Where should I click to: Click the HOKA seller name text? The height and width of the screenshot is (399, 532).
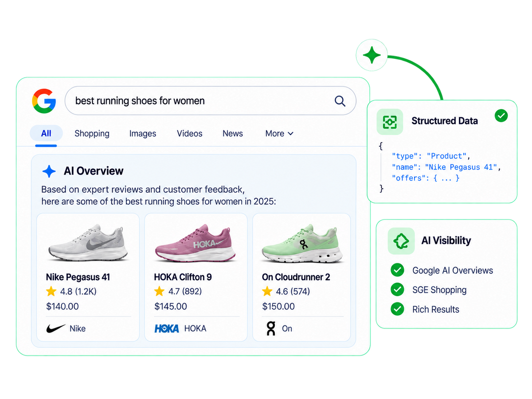(195, 329)
